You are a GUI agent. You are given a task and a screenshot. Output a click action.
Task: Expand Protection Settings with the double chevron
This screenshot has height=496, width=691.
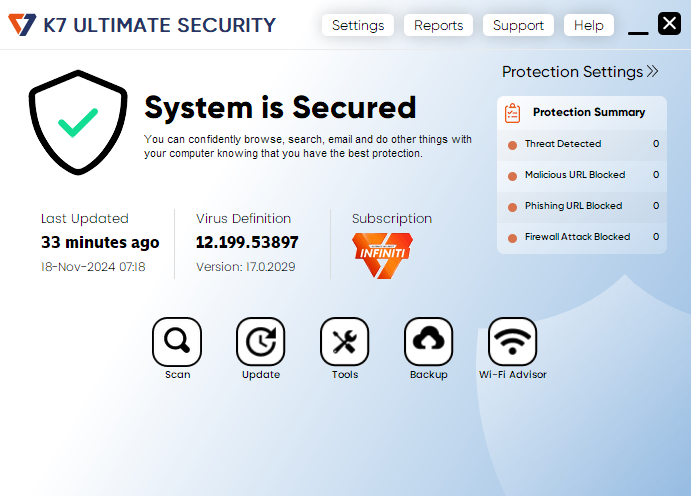point(652,72)
